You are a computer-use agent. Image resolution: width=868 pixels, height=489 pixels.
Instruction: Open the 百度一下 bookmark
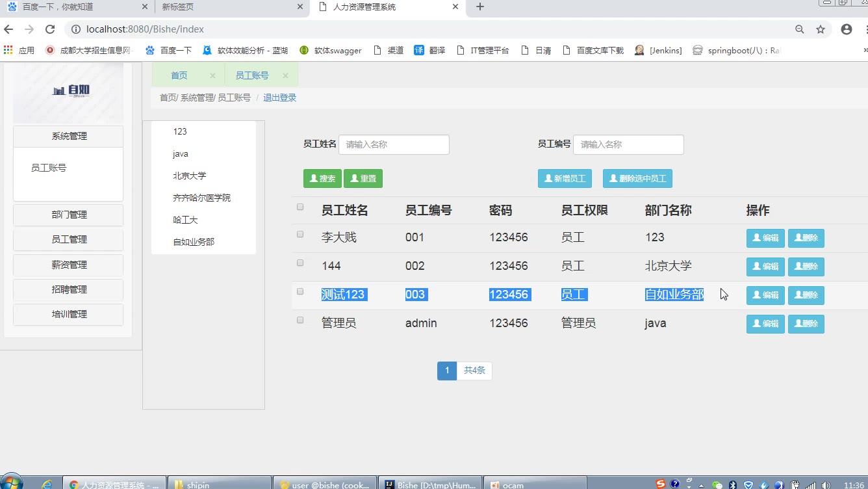coord(169,50)
